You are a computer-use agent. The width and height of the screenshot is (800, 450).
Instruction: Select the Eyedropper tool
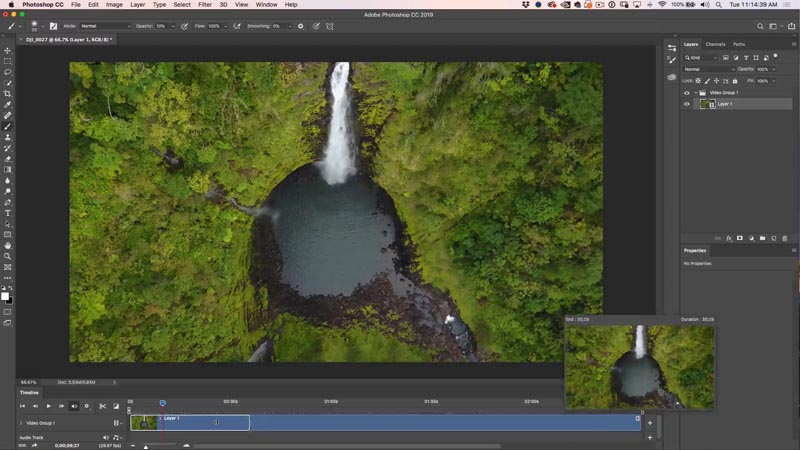tap(8, 104)
